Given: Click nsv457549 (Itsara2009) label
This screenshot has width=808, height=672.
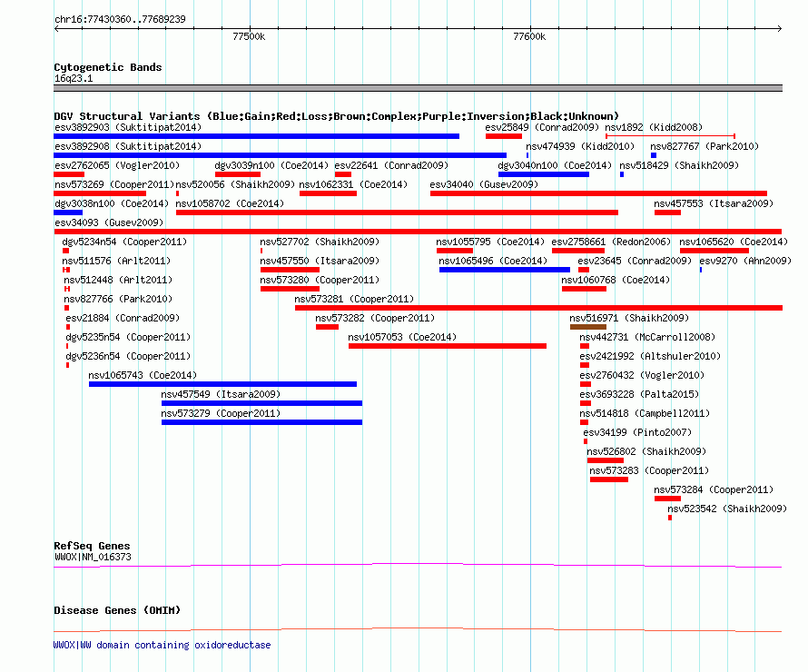Looking at the screenshot, I should point(221,394).
